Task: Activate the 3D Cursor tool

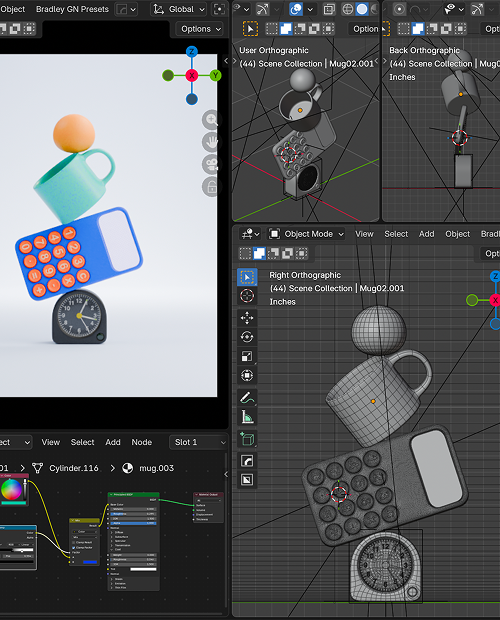Action: click(247, 296)
